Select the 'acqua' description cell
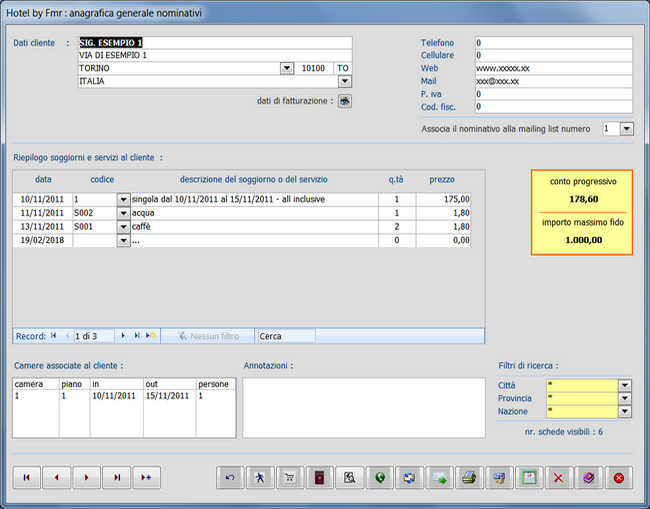The height and width of the screenshot is (509, 650). pyautogui.click(x=255, y=213)
